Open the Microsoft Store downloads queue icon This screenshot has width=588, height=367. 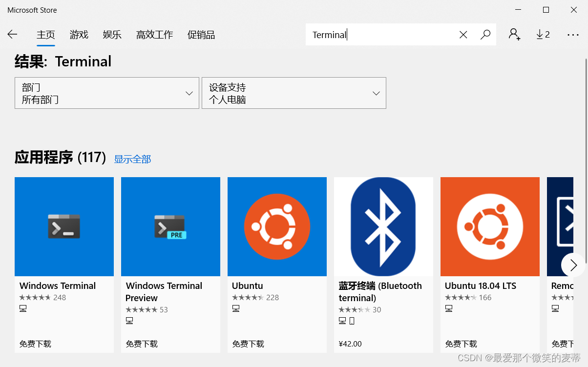click(x=542, y=34)
